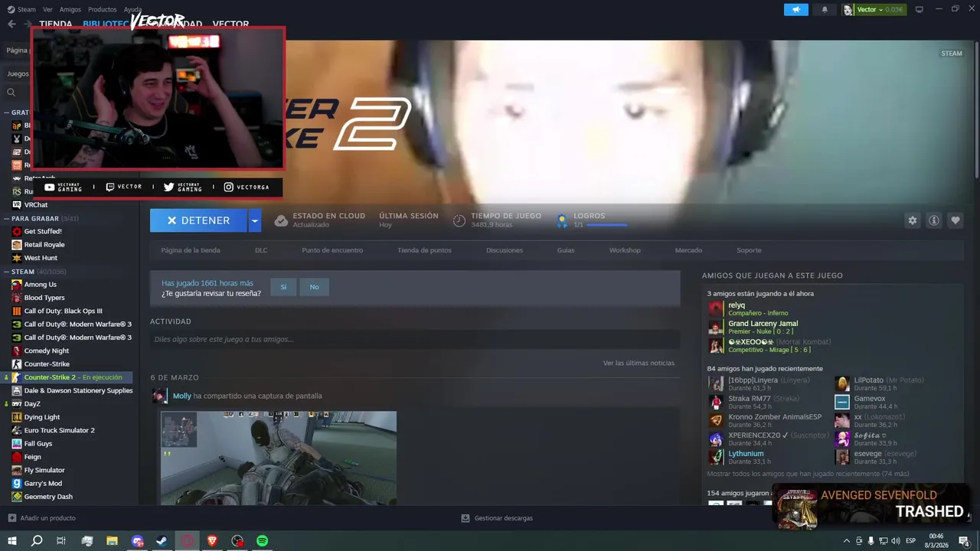Select VRChat in the library list
This screenshot has height=551, width=980.
(36, 204)
